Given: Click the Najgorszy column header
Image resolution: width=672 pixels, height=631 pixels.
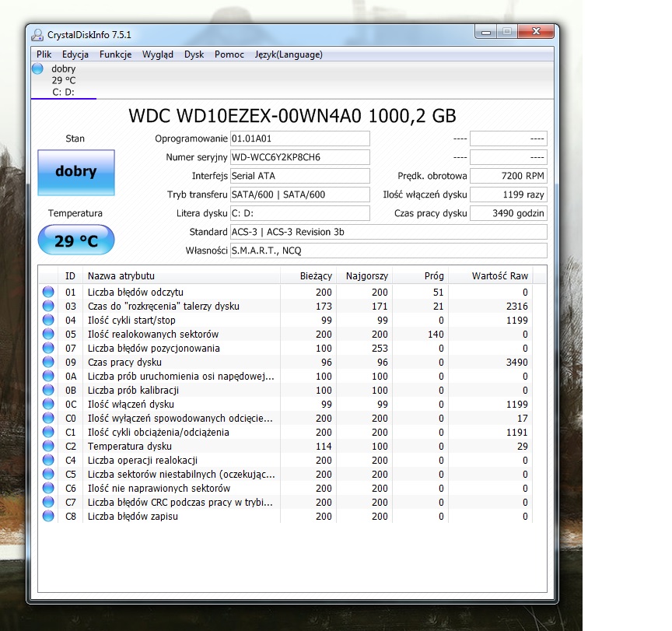Looking at the screenshot, I should (x=365, y=276).
